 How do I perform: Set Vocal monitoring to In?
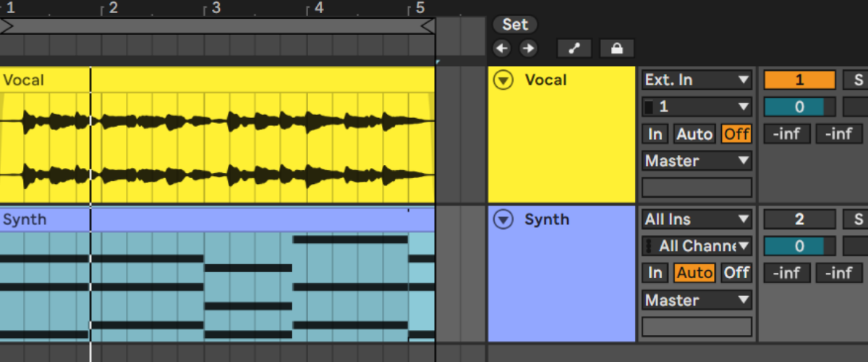pos(655,133)
